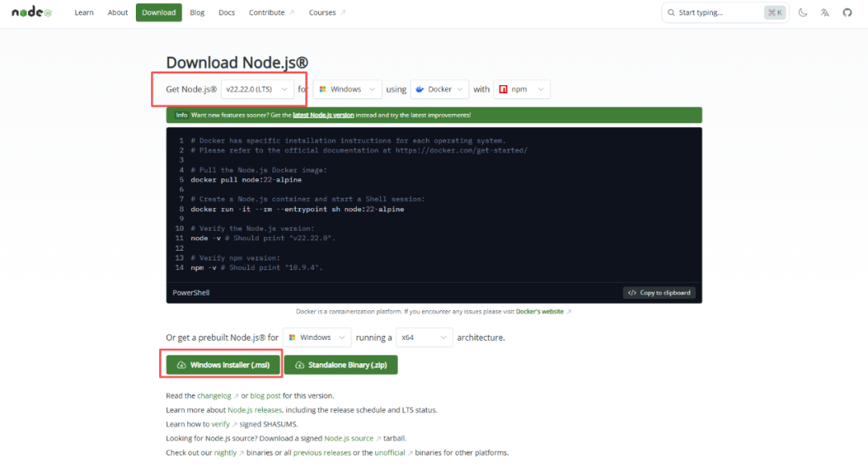Image resolution: width=868 pixels, height=467 pixels.
Task: Open the Node.js source link
Action: 349,438
